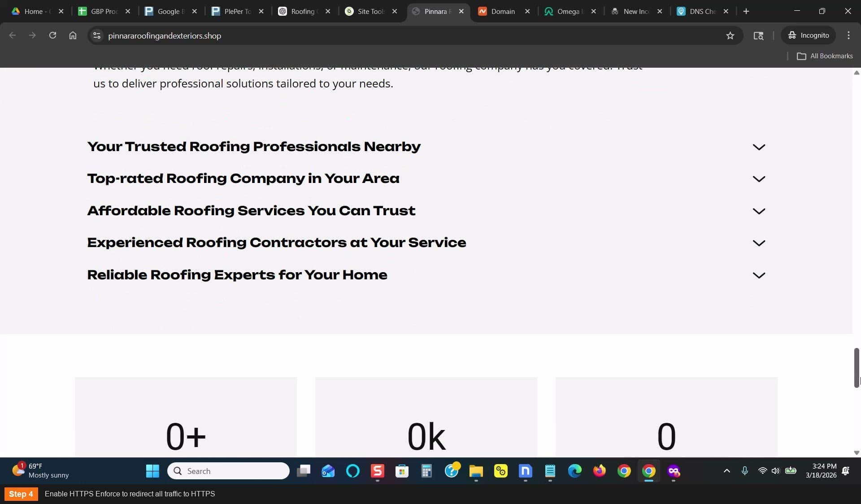Open 'Top-rated Roofing Company in Your Area' heading
The width and height of the screenshot is (861, 504).
[243, 178]
